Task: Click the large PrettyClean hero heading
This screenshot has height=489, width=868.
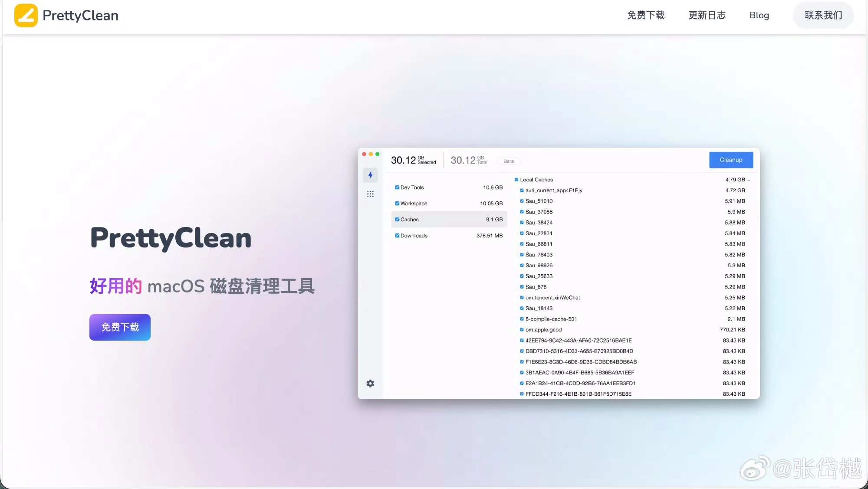Action: [x=171, y=238]
